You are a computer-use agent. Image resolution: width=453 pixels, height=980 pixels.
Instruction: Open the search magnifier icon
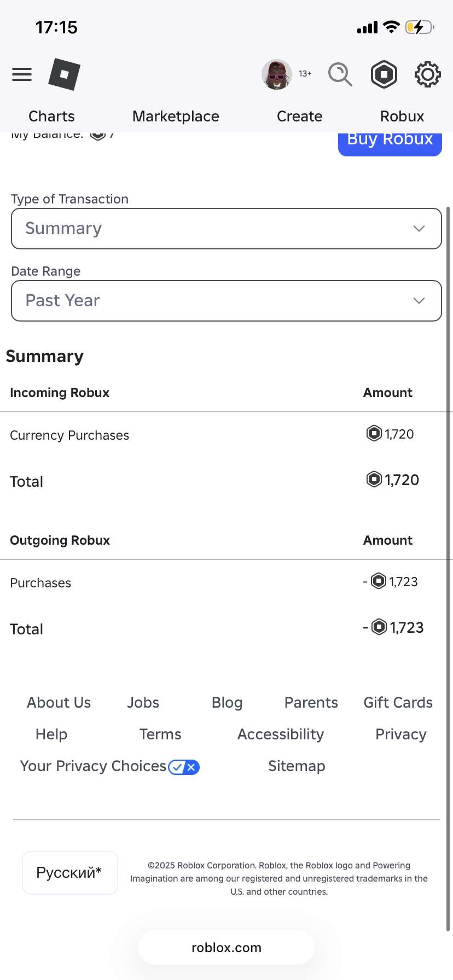[x=340, y=74]
